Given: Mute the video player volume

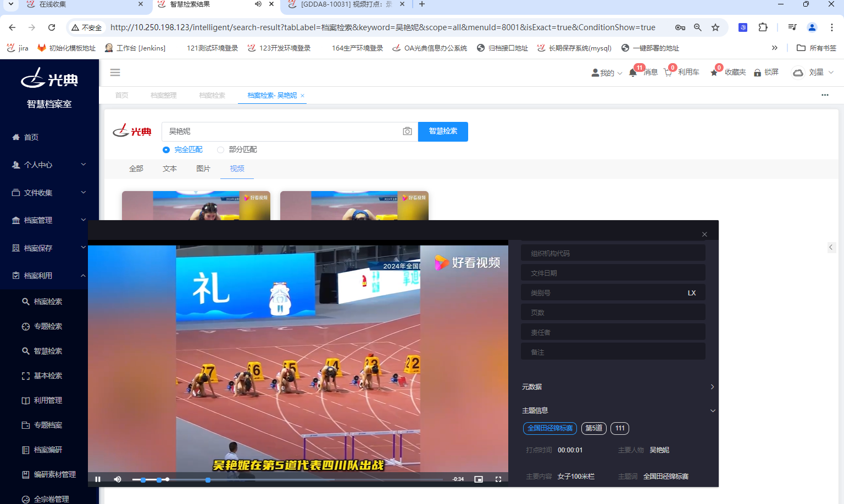Looking at the screenshot, I should tap(118, 479).
